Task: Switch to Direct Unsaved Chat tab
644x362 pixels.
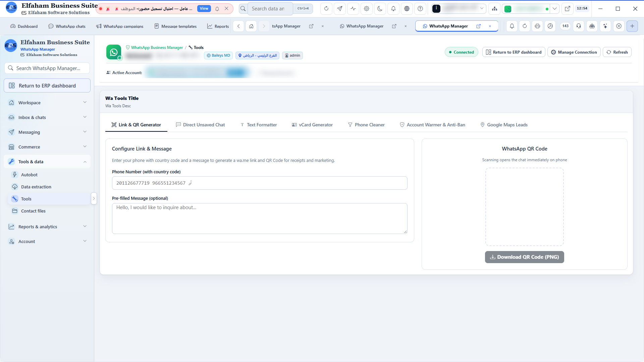Action: [x=200, y=125]
